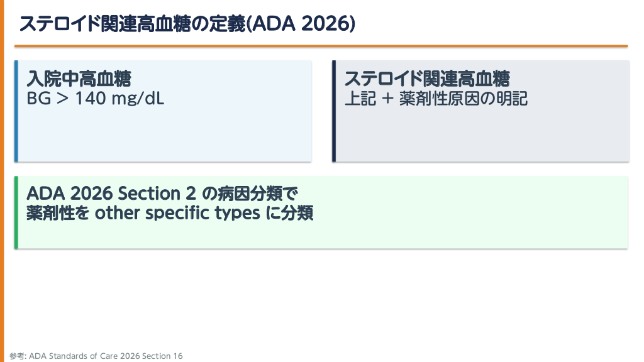
Task: Select the blue accent bar of left card
Action: point(16,111)
